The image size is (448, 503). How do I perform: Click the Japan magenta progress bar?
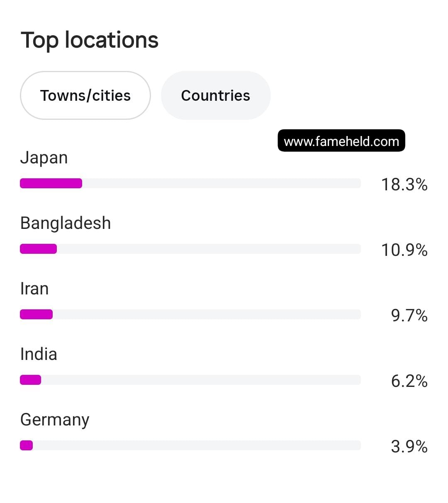click(x=51, y=183)
